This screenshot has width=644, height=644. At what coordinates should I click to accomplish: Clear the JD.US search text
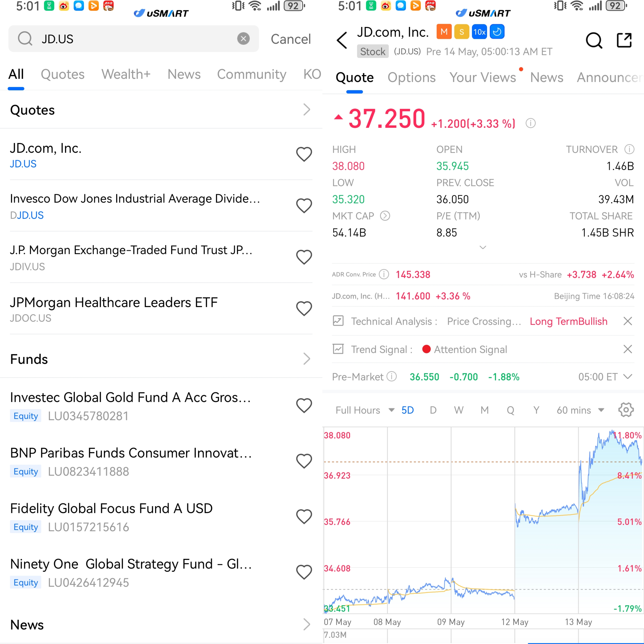tap(243, 39)
